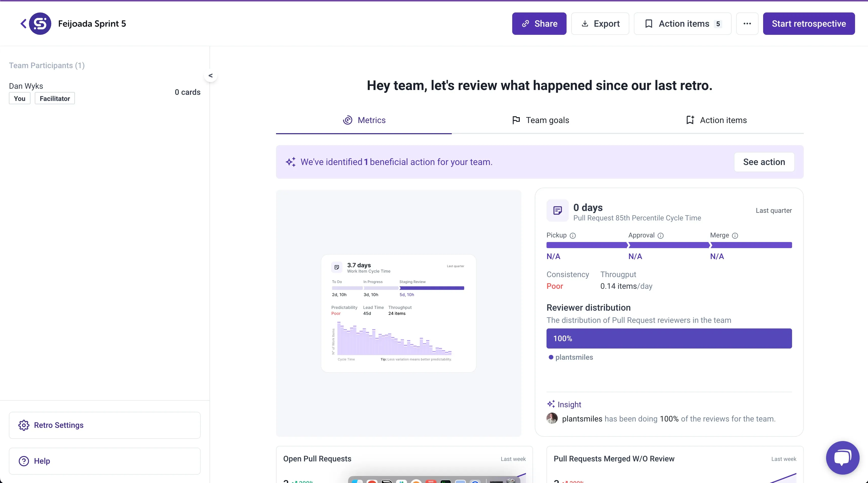Collapse the participants sidebar

point(211,76)
